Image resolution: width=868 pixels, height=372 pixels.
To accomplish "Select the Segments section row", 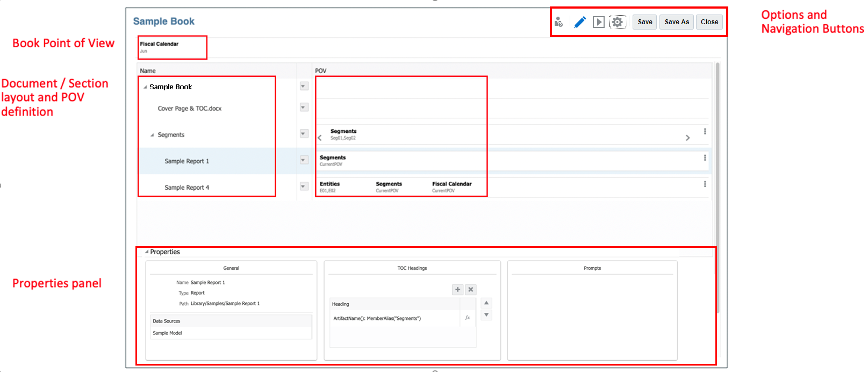I will tap(171, 135).
